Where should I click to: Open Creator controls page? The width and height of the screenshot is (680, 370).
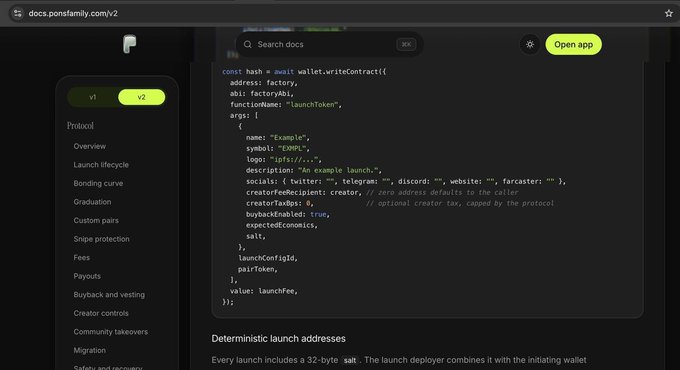[x=101, y=313]
